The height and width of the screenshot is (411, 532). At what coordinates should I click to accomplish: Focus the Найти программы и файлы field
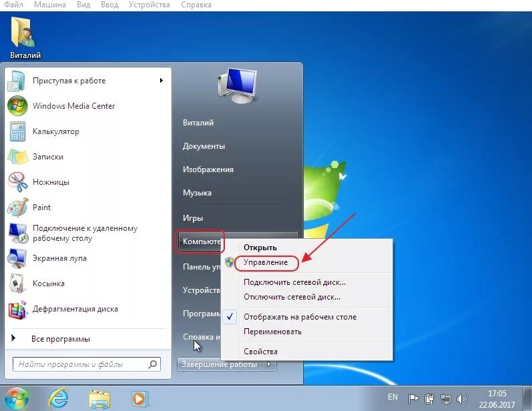87,364
